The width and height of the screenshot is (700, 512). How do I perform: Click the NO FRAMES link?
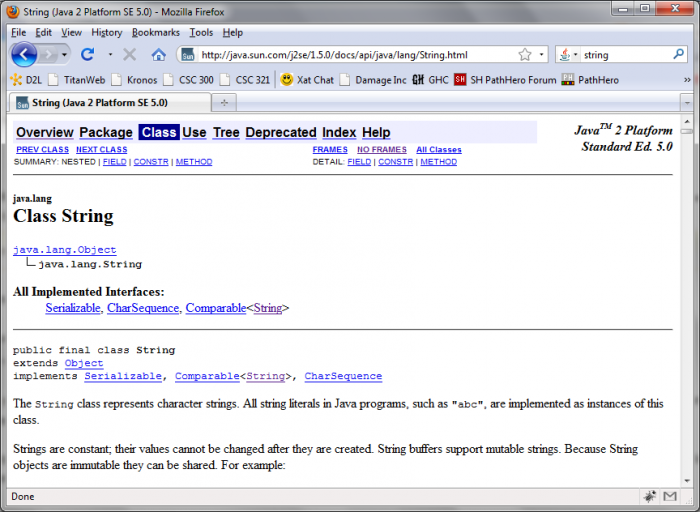[382, 150]
